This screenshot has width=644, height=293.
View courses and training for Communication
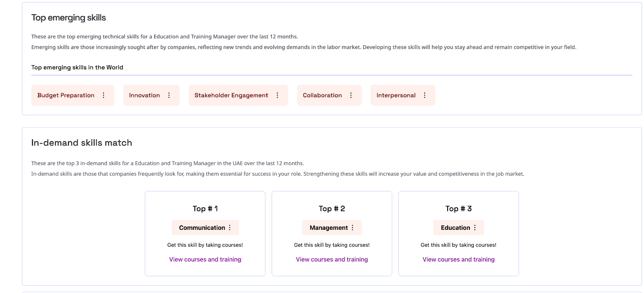pos(205,260)
